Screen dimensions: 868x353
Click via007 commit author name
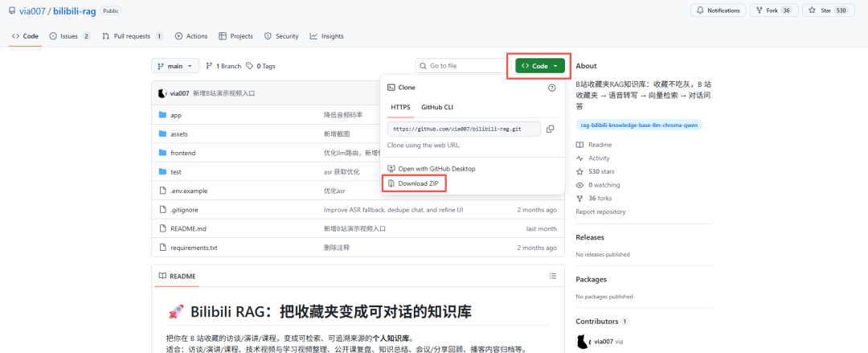pyautogui.click(x=180, y=93)
